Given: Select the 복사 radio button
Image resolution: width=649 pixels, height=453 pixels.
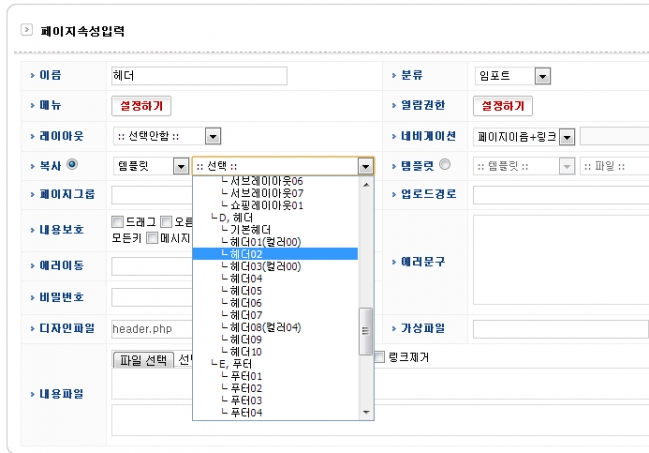Looking at the screenshot, I should [72, 164].
